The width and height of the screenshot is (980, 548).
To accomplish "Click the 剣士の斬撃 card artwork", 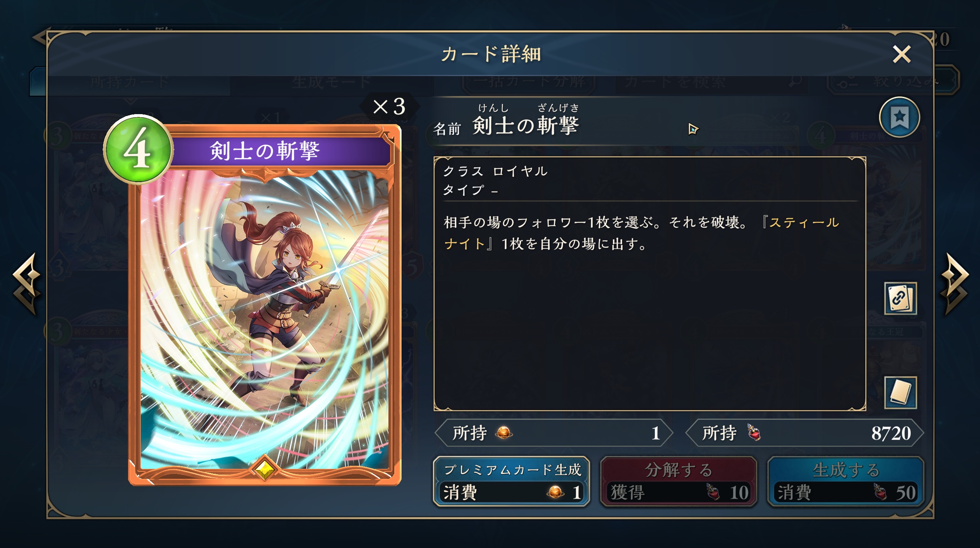I will click(x=265, y=319).
